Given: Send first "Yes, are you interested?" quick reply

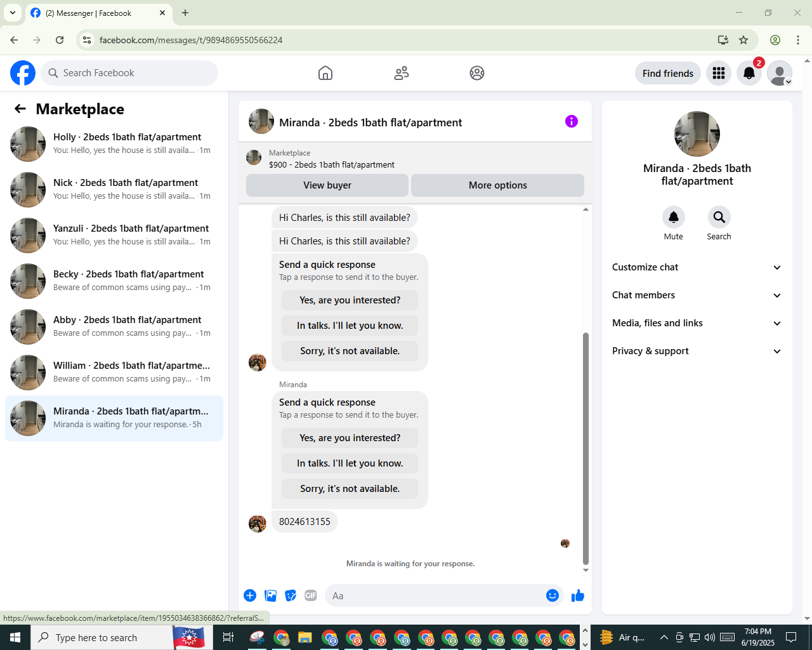Looking at the screenshot, I should [x=350, y=300].
